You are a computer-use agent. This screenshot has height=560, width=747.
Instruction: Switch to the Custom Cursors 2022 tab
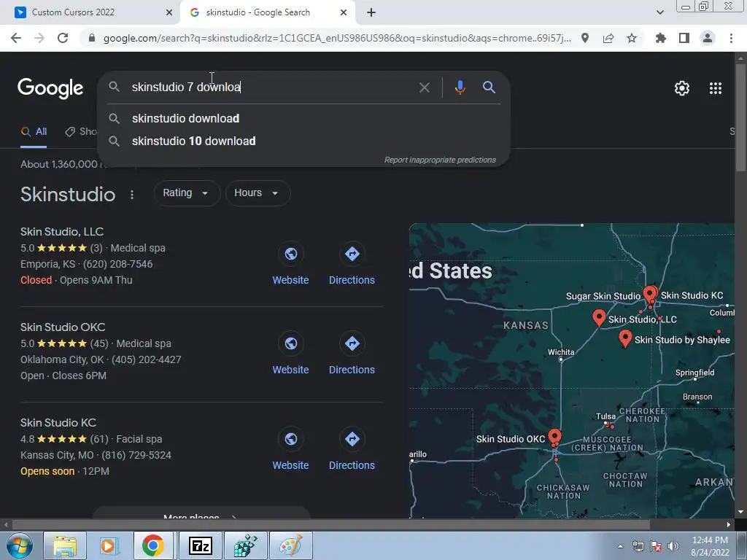(x=90, y=12)
